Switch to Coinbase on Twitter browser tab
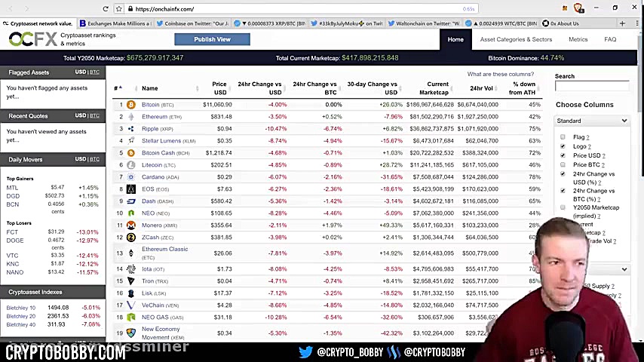644x362 pixels. [192, 23]
